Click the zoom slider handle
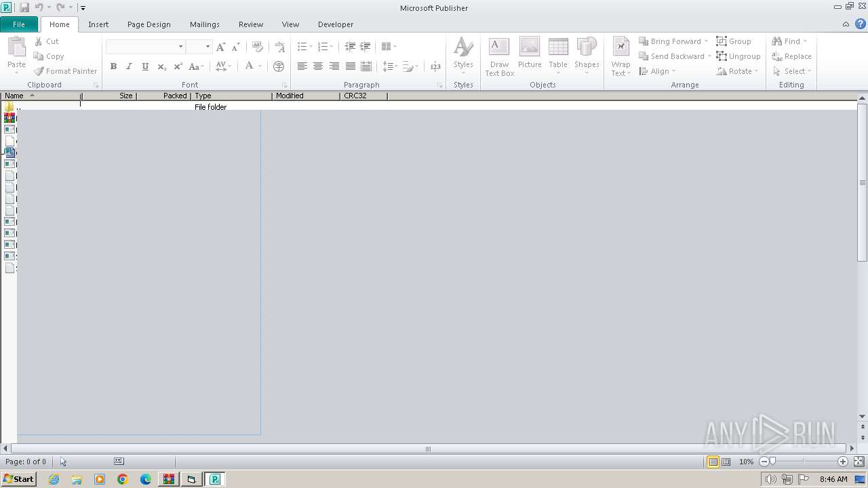Image resolution: width=868 pixels, height=488 pixels. [772, 462]
